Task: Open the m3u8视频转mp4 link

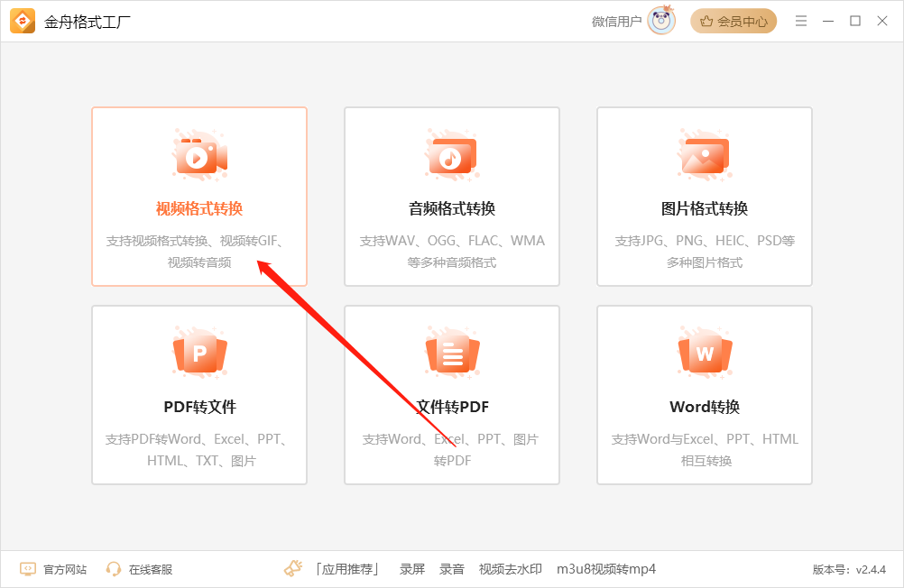Action: coord(606,570)
